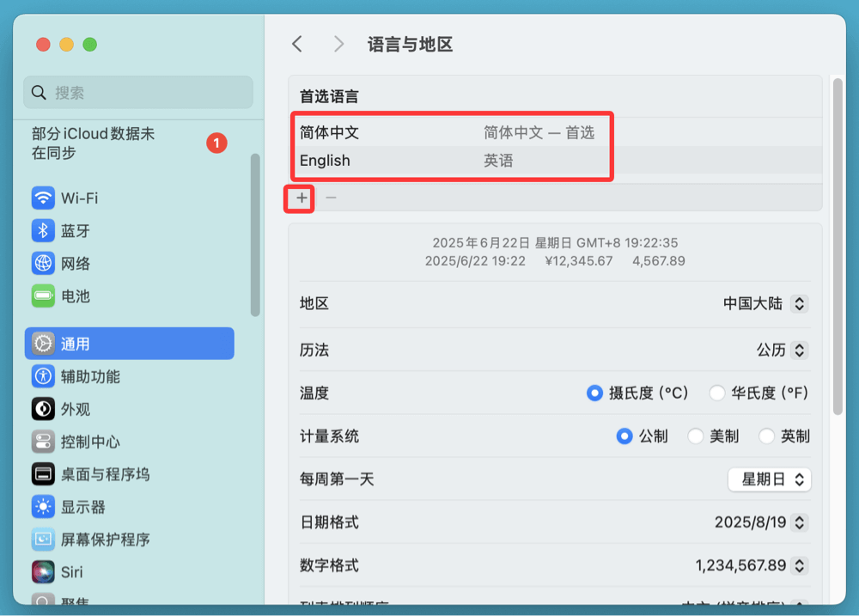
Task: Click the back arrow to previous page
Action: point(296,43)
